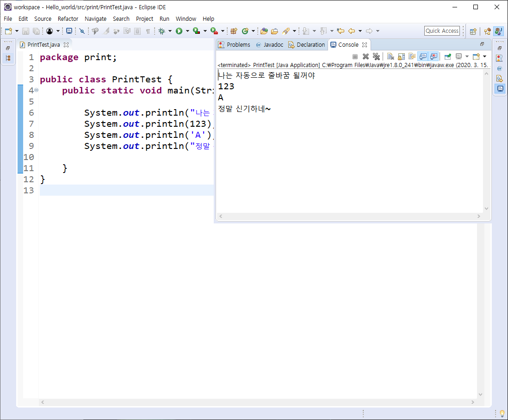
Task: Open the Run menu
Action: pyautogui.click(x=164, y=19)
